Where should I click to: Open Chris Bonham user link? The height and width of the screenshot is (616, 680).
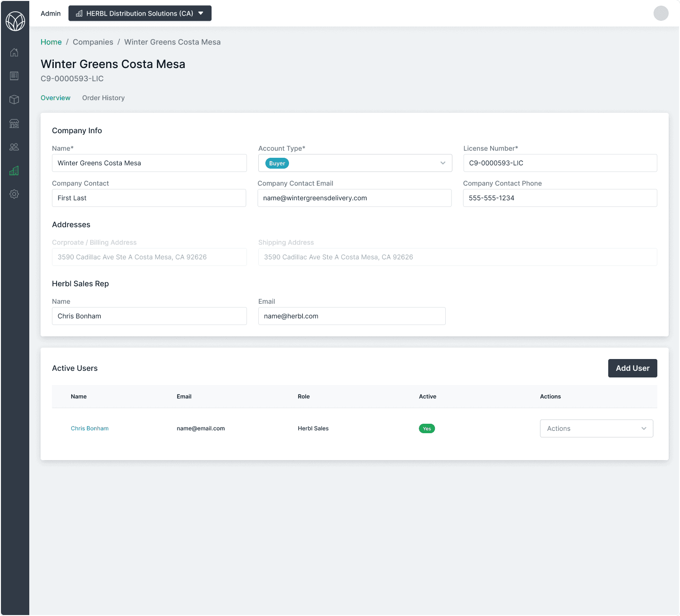(x=90, y=428)
